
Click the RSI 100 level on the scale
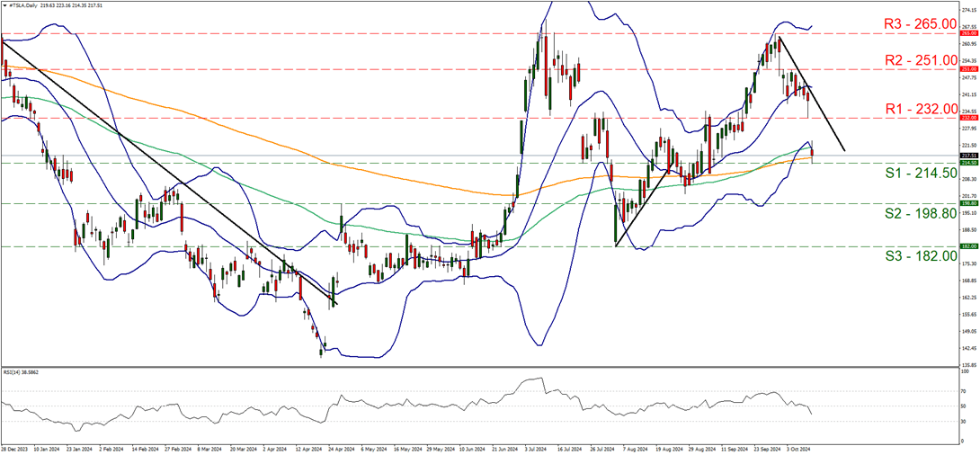click(967, 370)
